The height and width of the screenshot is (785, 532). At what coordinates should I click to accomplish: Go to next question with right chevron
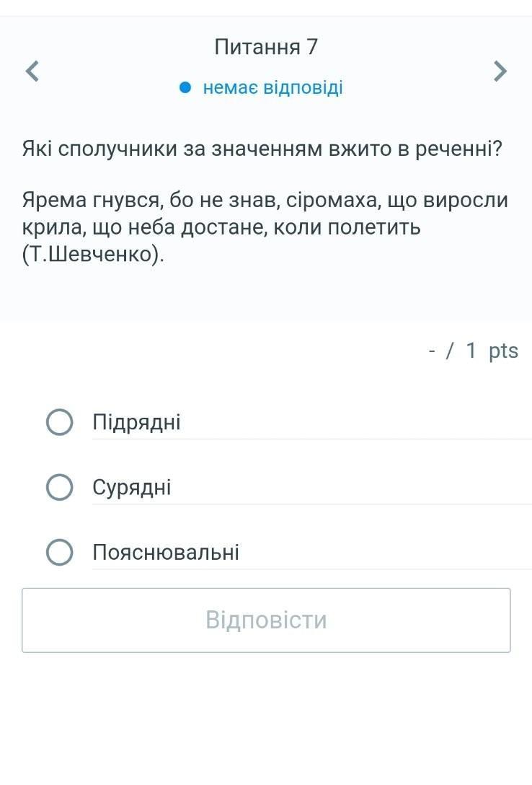pyautogui.click(x=500, y=71)
